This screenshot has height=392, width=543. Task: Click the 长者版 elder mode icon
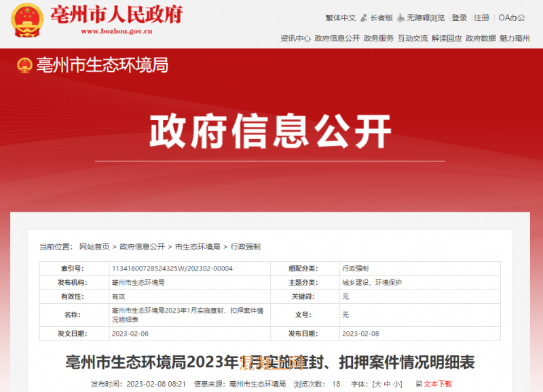pyautogui.click(x=364, y=18)
